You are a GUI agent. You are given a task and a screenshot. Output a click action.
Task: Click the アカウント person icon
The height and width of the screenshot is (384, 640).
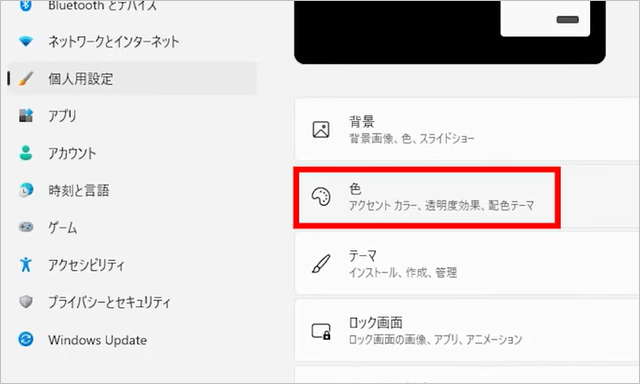tap(26, 153)
